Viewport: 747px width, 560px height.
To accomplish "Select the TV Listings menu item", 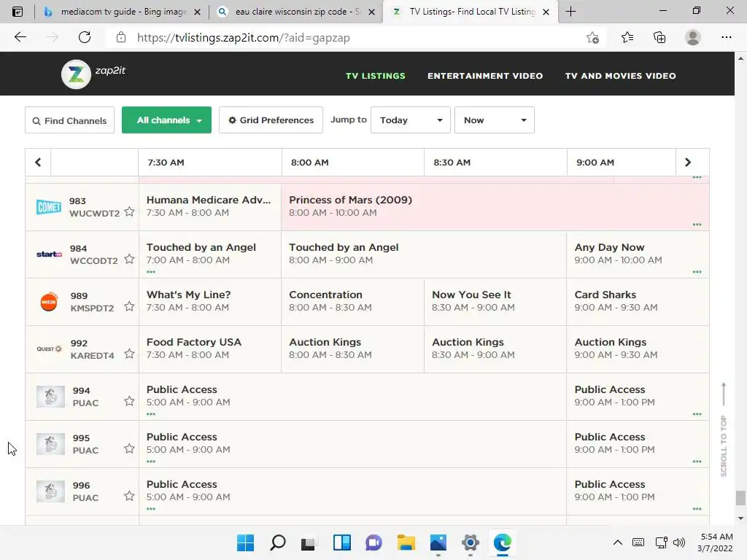I will [376, 76].
